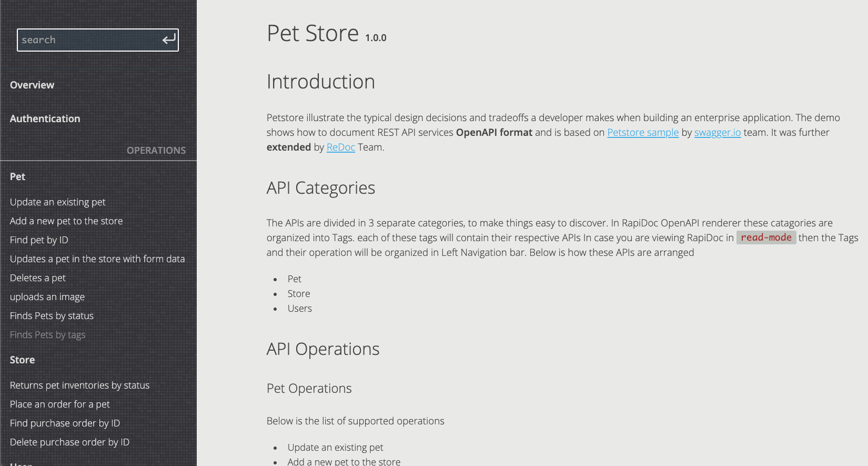Open 'Update an existing pet' operation in sidebar
This screenshot has height=466, width=868.
click(x=58, y=202)
